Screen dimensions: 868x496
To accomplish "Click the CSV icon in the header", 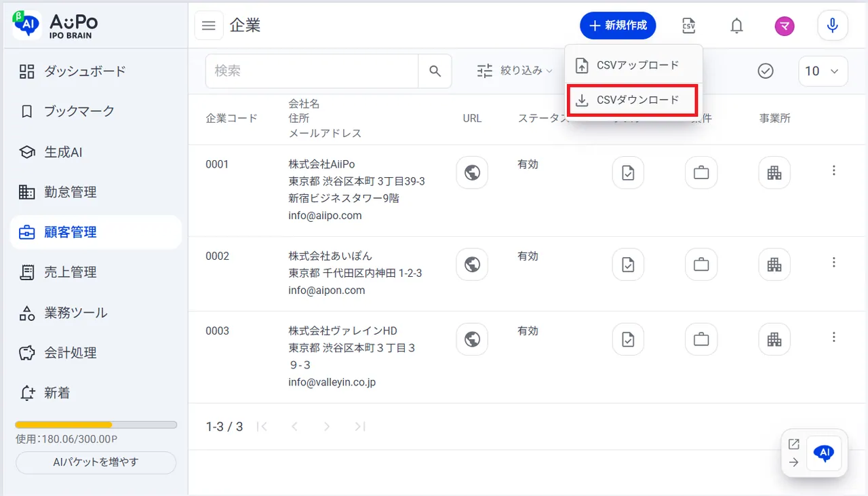I will click(688, 26).
